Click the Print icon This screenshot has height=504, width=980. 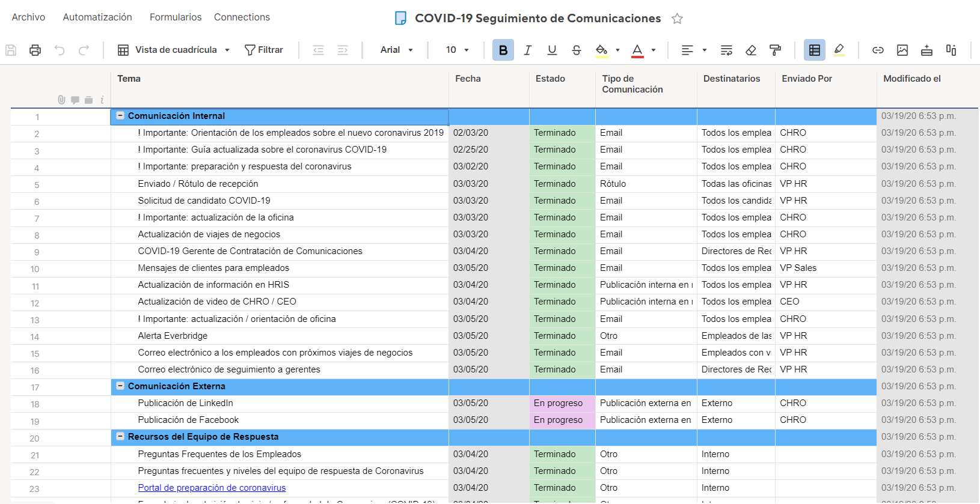(35, 50)
